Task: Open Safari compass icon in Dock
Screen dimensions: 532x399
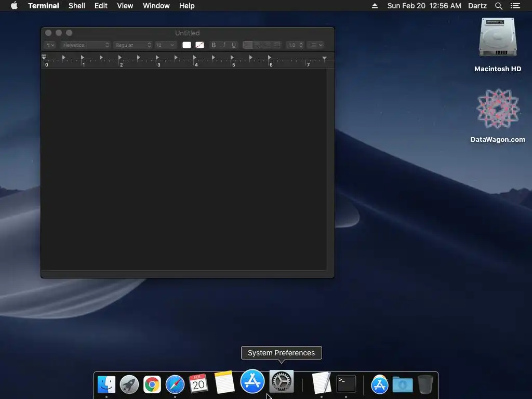Action: point(175,384)
